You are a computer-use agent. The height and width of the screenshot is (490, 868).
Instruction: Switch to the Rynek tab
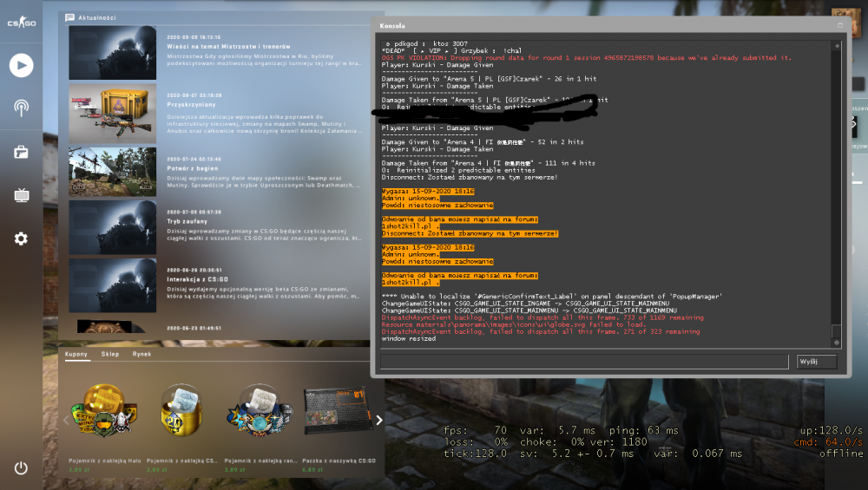coord(141,354)
